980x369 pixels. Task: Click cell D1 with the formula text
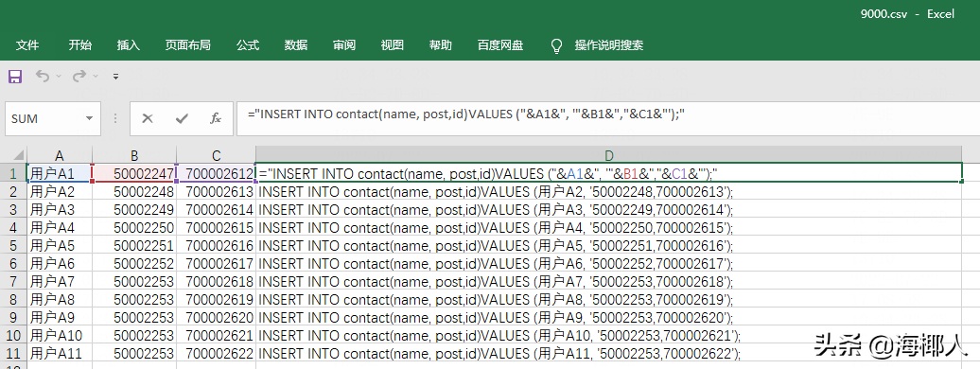coord(609,173)
